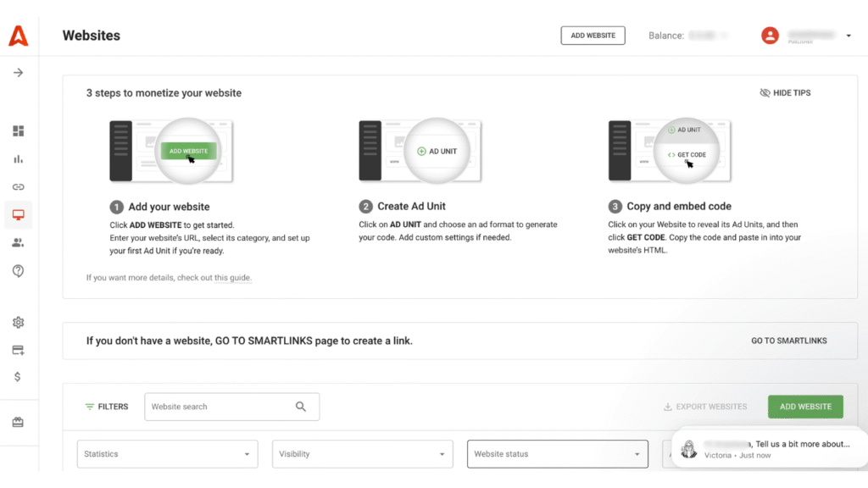Click the Ad Unit step illustration
Viewport: 868px width, 488px height.
[x=420, y=151]
